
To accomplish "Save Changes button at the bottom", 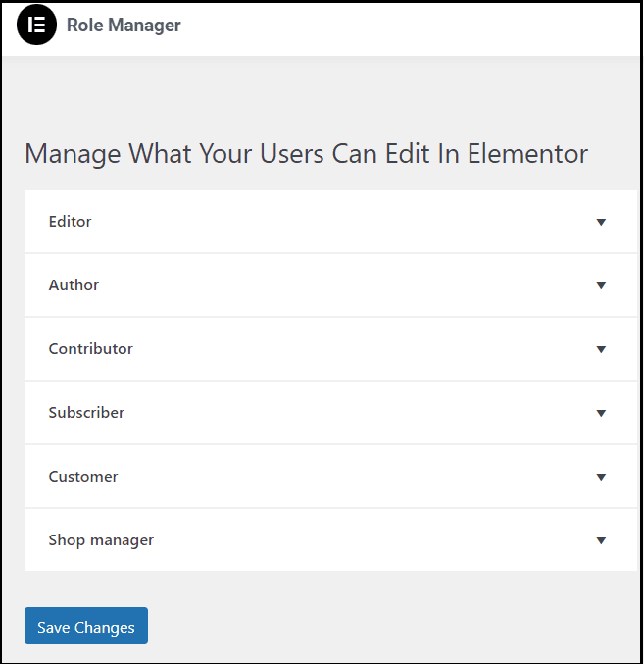I will coord(86,626).
